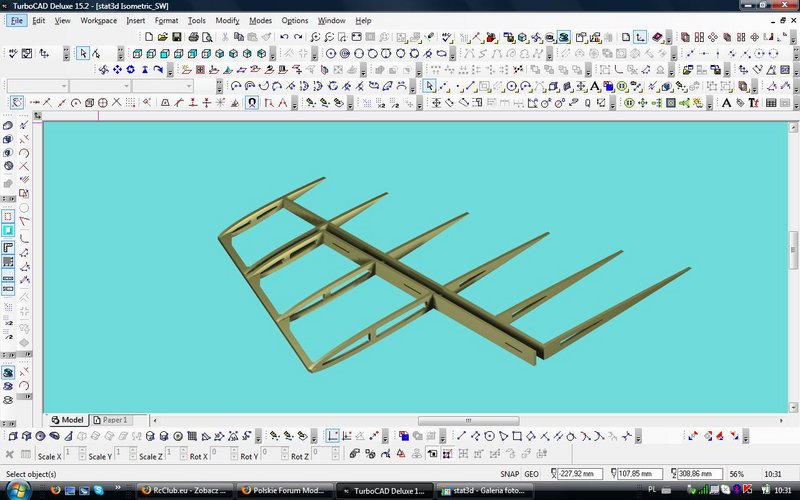Click the Zoom In magnifier icon
The height and width of the screenshot is (500, 800).
click(315, 37)
